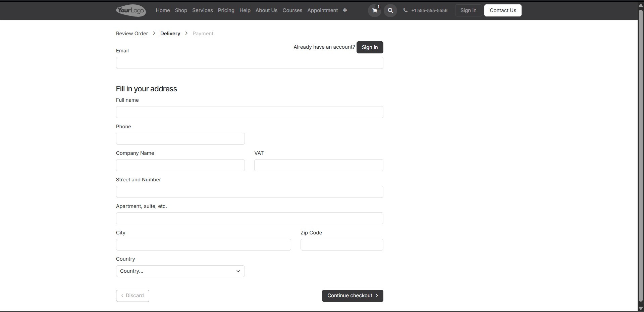
Task: Click Sign in beside the account prompt
Action: pyautogui.click(x=370, y=47)
